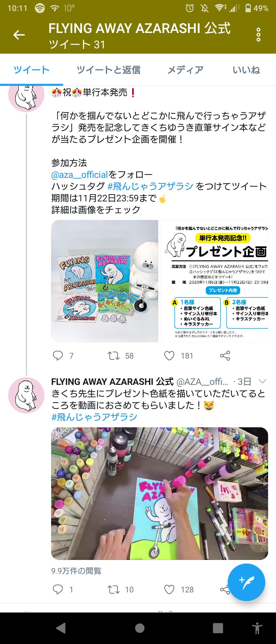The height and width of the screenshot is (644, 276).
Task: Share the book release giveaway tweet
Action: (x=225, y=355)
